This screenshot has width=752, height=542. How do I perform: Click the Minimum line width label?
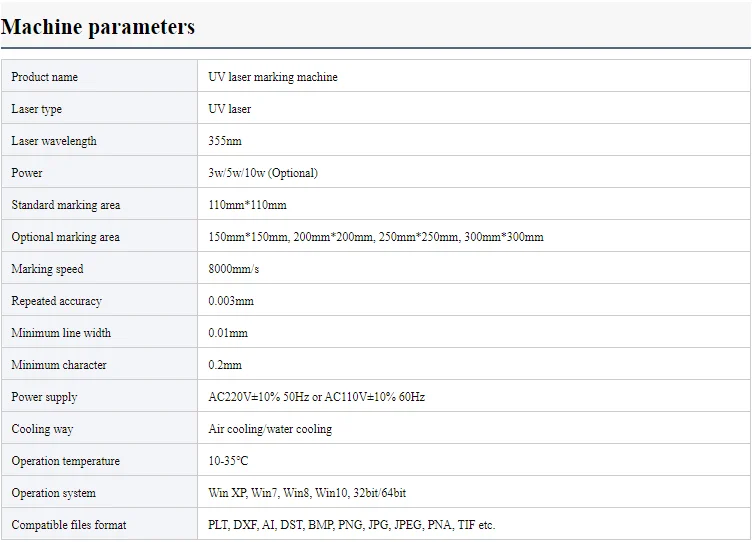click(61, 333)
